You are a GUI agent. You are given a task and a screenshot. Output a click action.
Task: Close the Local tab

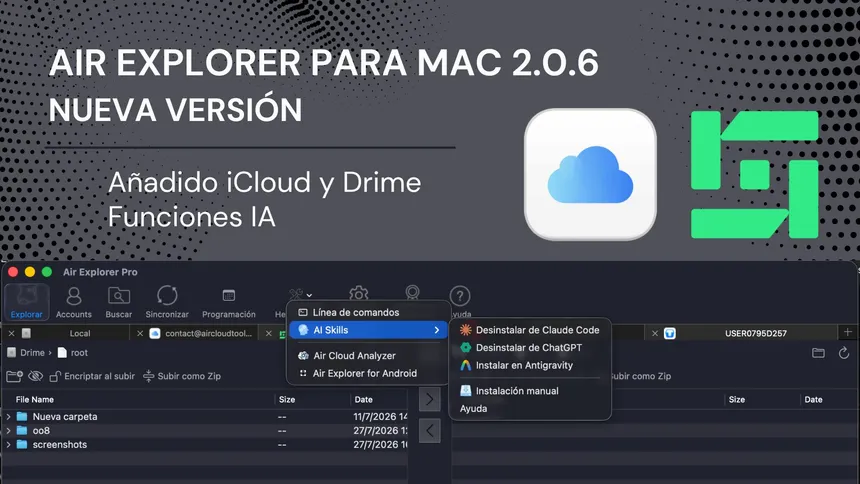click(12, 333)
